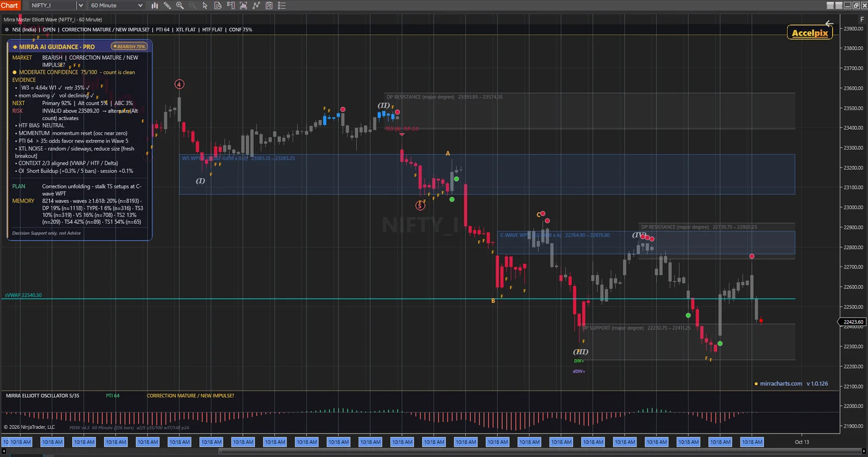Open the Data Box icon
The width and height of the screenshot is (868, 457).
pos(218,5)
